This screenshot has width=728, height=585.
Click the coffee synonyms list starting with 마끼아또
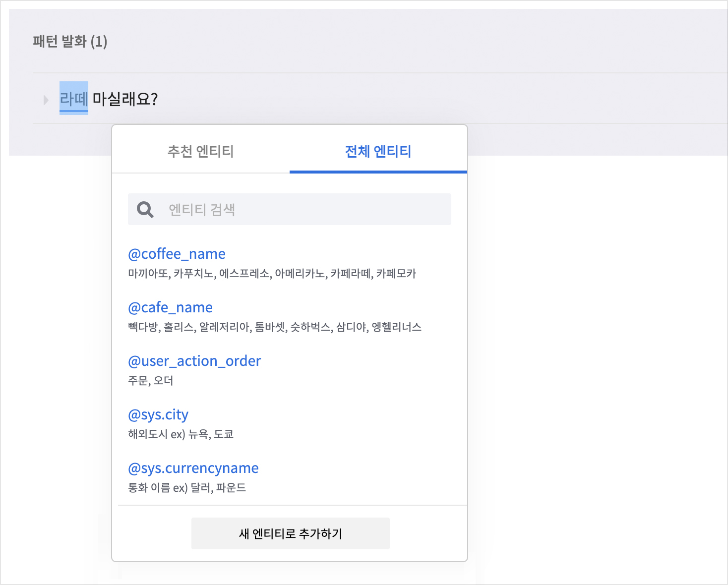(272, 274)
